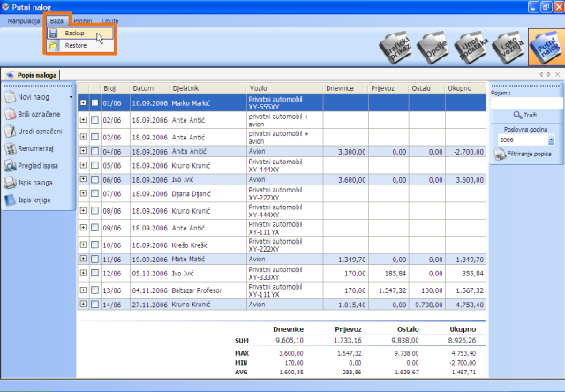The height and width of the screenshot is (392, 565).
Task: Click the Ispis naloga printer icon
Action: 10,183
